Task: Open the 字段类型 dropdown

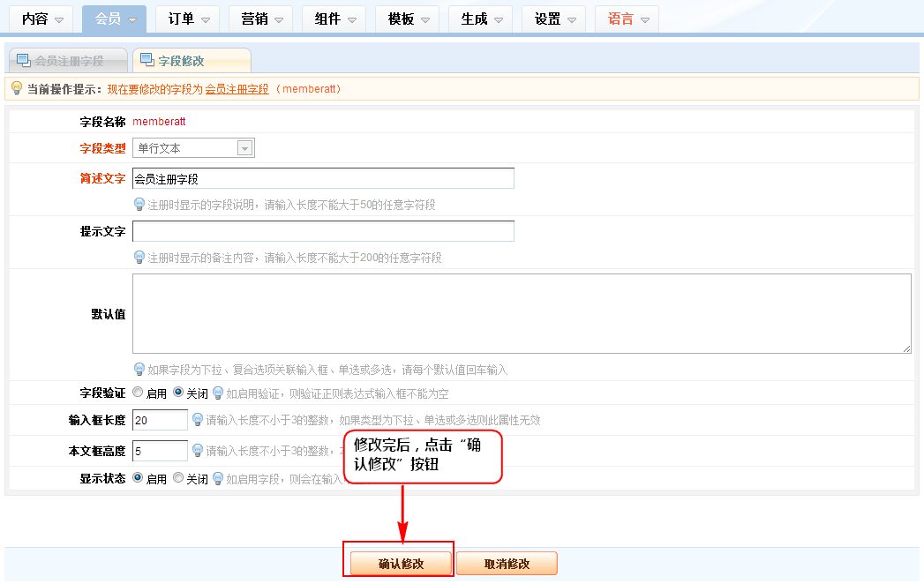Action: coord(193,148)
